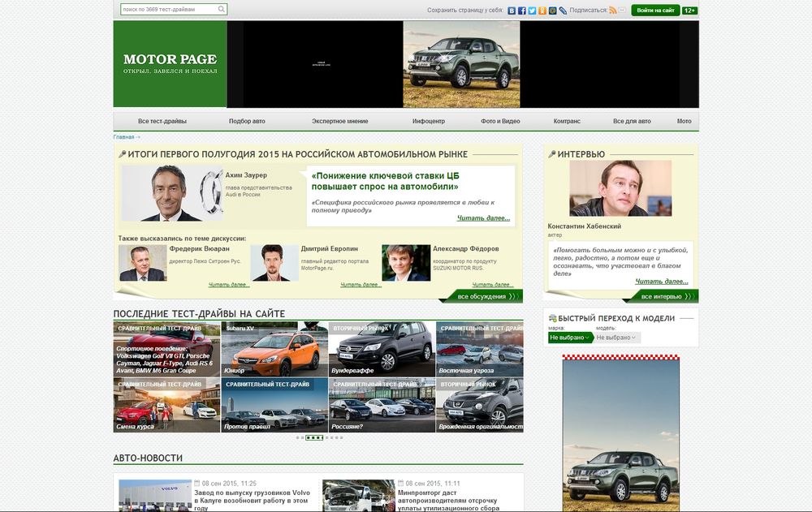Open the Подбор авто menu
812x512 pixels.
(247, 121)
